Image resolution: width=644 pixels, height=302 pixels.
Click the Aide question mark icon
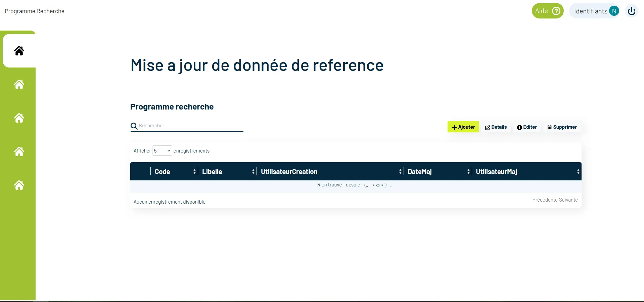click(556, 11)
